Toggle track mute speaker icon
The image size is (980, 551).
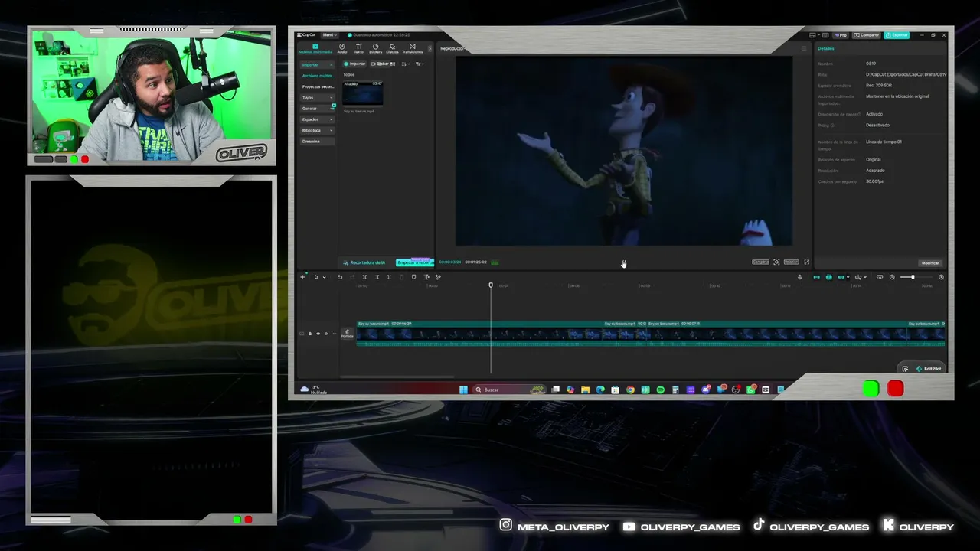point(326,334)
